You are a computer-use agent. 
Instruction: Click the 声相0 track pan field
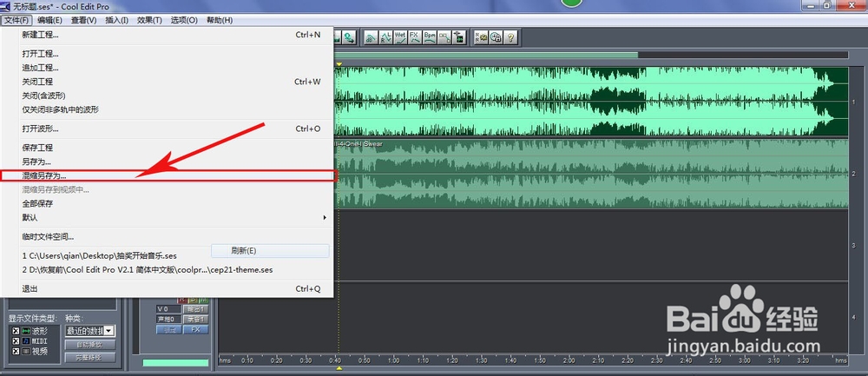tap(168, 319)
